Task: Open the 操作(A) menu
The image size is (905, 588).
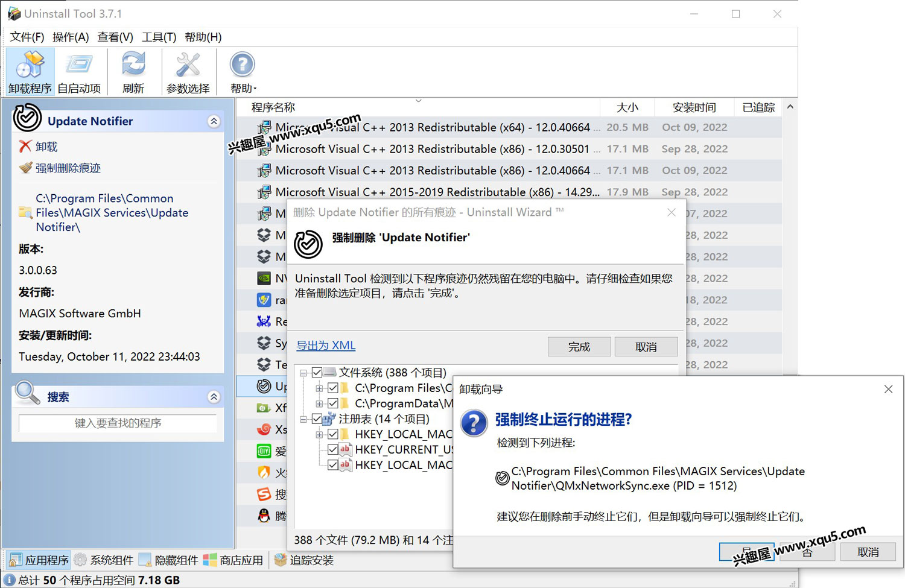Action: tap(71, 37)
